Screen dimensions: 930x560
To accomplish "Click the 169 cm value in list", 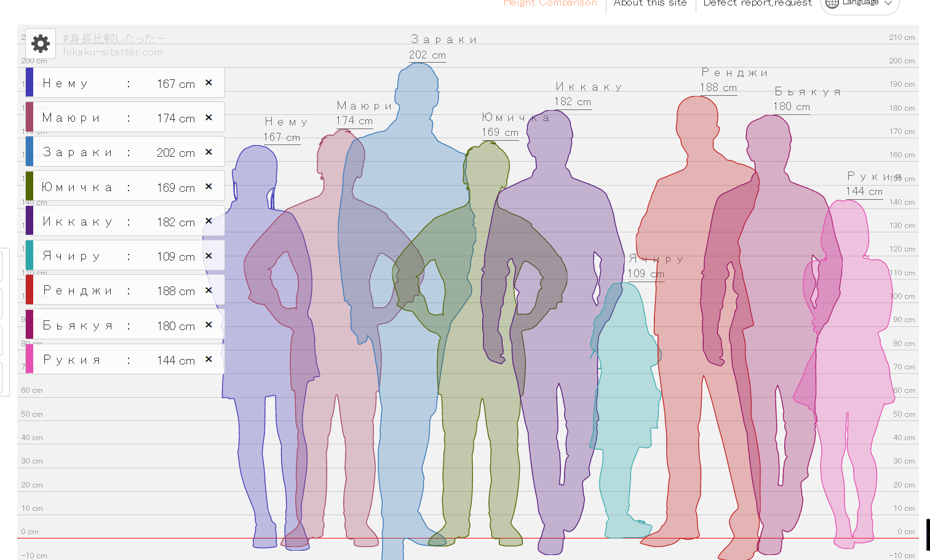I will pos(176,187).
